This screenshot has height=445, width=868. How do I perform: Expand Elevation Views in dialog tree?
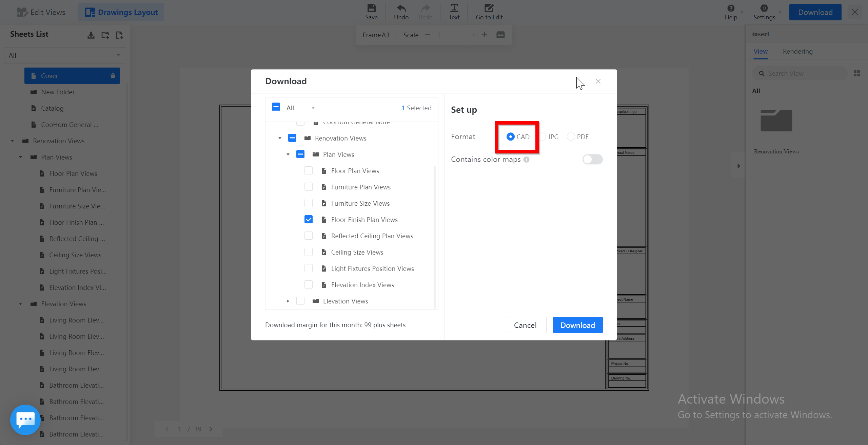(x=288, y=301)
